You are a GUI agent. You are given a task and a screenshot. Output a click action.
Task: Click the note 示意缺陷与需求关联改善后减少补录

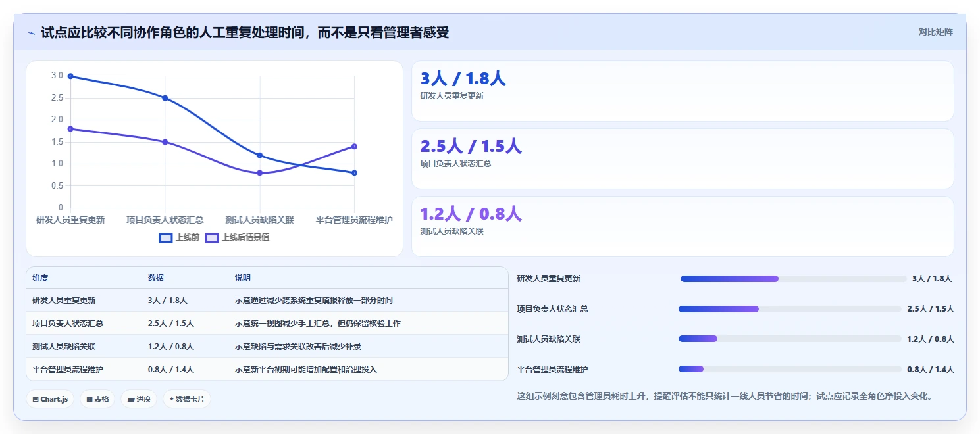pyautogui.click(x=298, y=347)
